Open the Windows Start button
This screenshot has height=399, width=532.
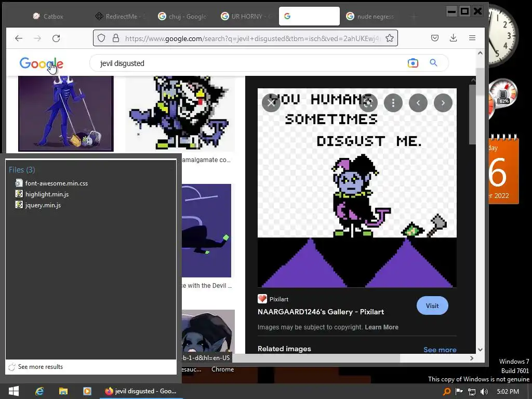[x=14, y=391]
